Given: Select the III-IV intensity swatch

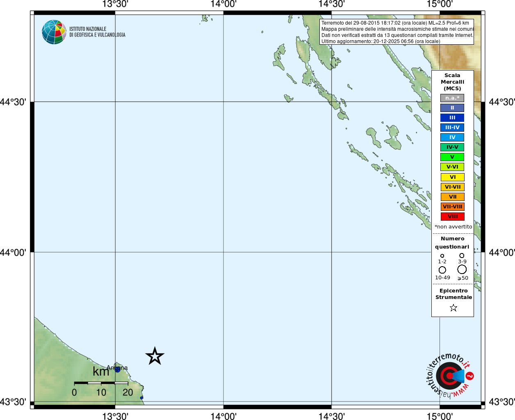Looking at the screenshot, I should click(452, 128).
